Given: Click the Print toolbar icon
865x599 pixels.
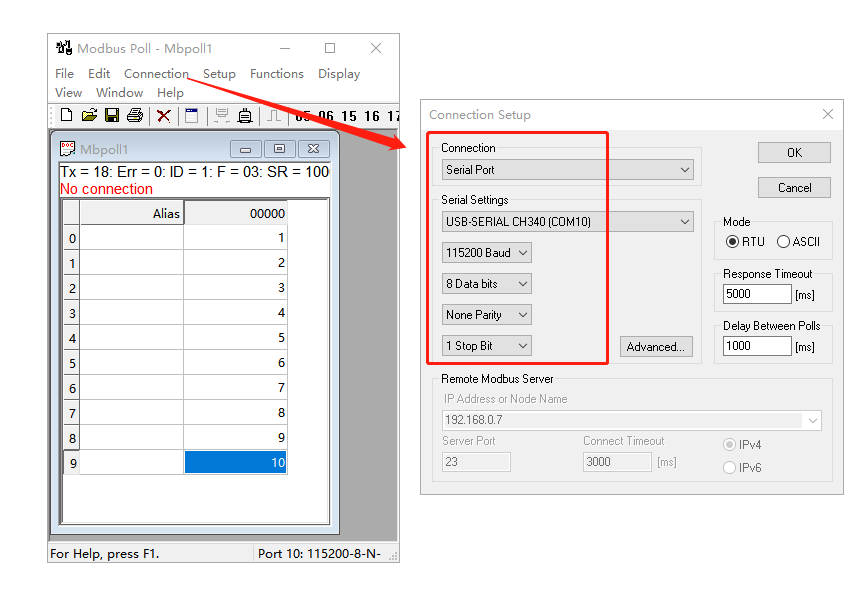Looking at the screenshot, I should click(135, 116).
